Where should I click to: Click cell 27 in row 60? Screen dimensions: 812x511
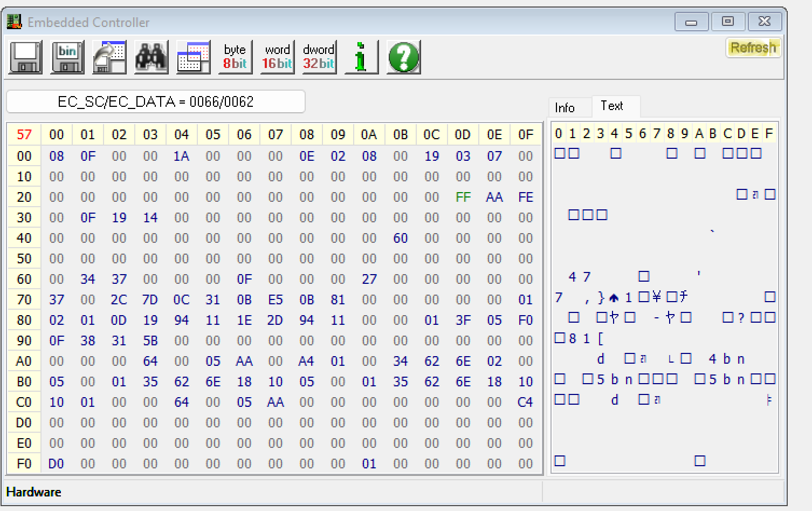[369, 279]
